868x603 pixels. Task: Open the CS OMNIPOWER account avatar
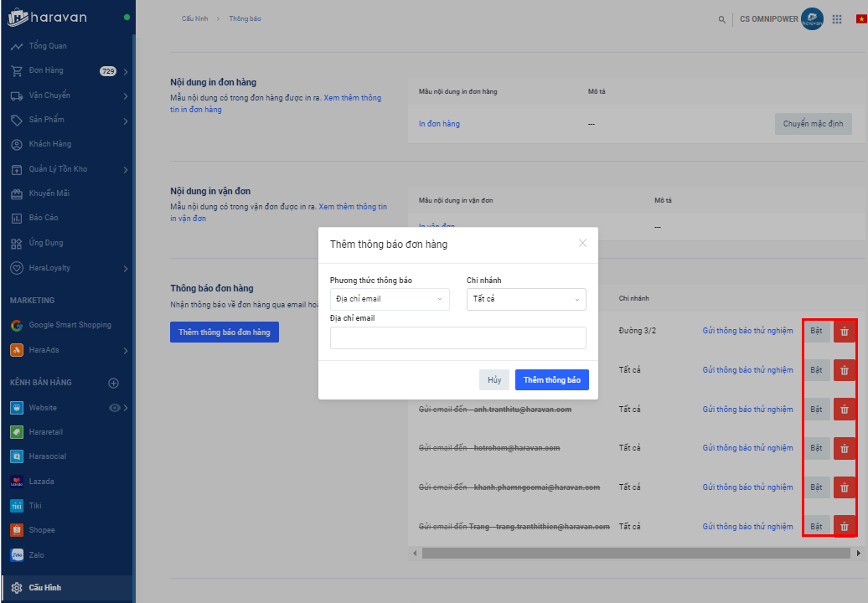[x=811, y=19]
